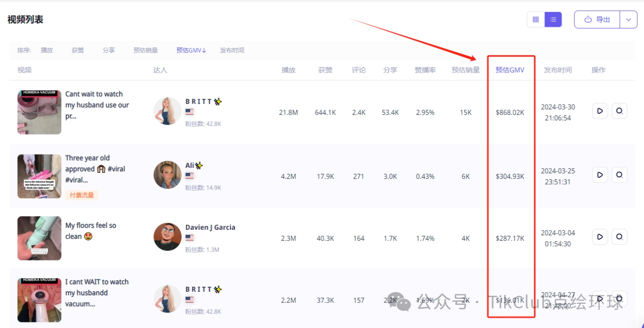Click Ali's profile avatar
The height and width of the screenshot is (328, 644).
[x=168, y=175]
